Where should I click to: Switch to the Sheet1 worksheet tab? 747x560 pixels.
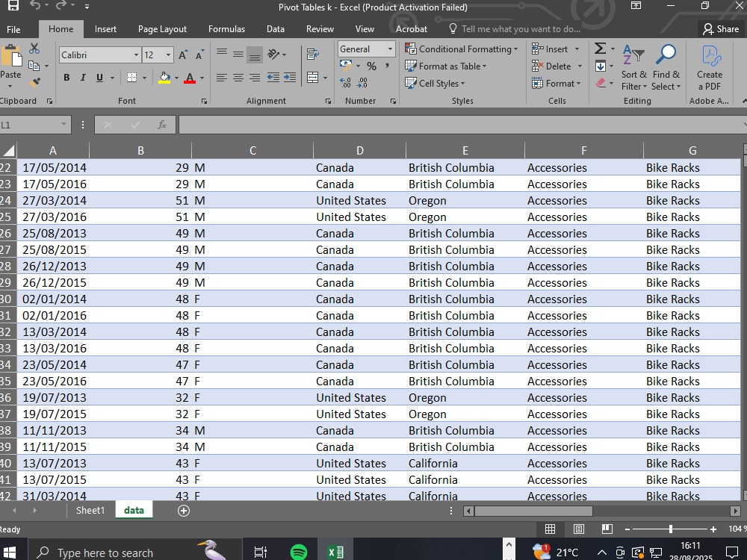pyautogui.click(x=90, y=511)
